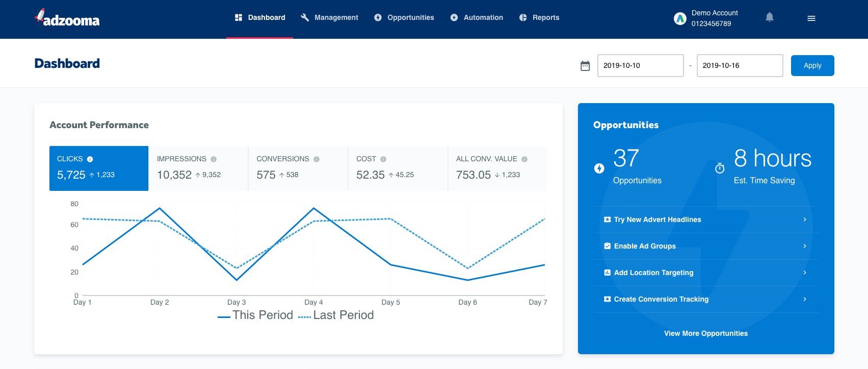Select the Cost metric tab
Viewport: 868px width, 369px height.
click(x=398, y=168)
